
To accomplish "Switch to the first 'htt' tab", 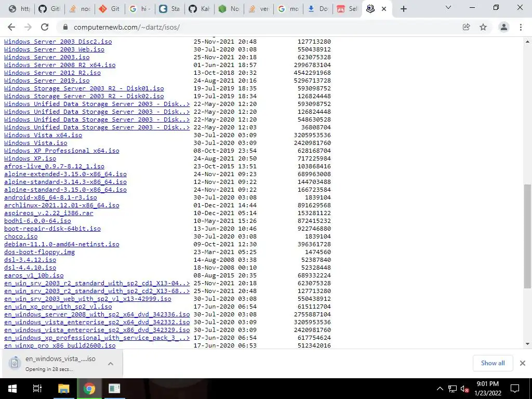I will (x=19, y=9).
